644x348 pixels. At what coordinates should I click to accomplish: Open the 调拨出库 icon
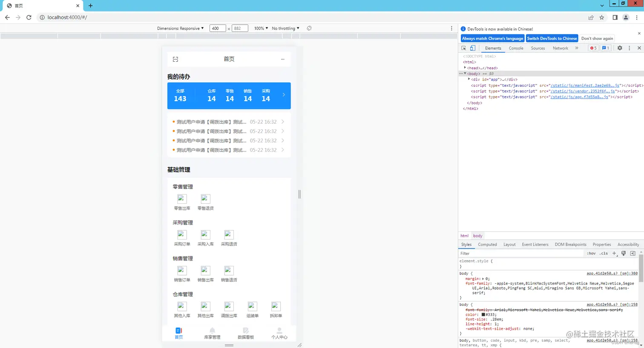[229, 306]
